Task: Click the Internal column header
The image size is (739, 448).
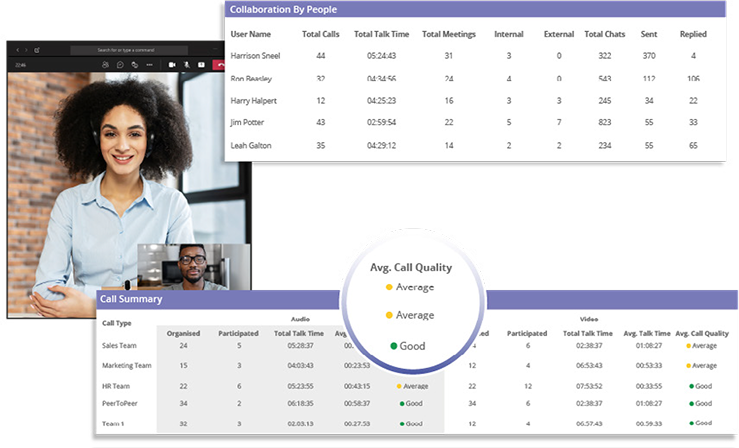Action: 509,34
